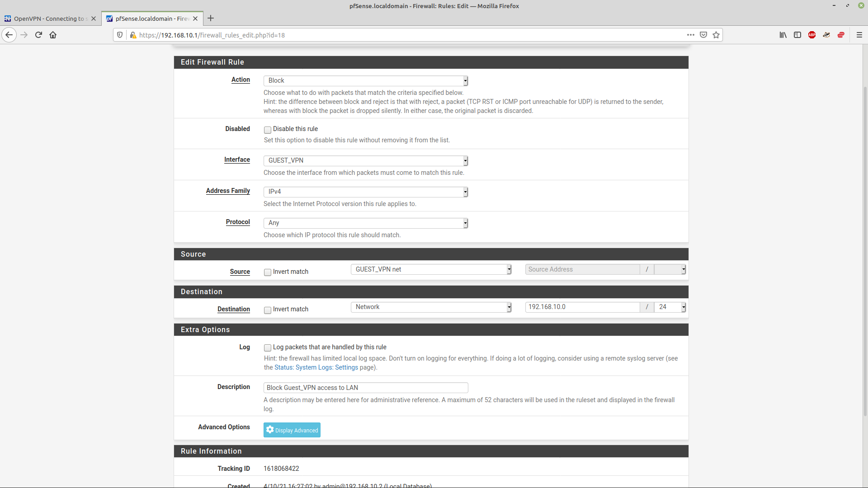Open a new browser tab
The width and height of the screenshot is (868, 488).
click(x=211, y=19)
